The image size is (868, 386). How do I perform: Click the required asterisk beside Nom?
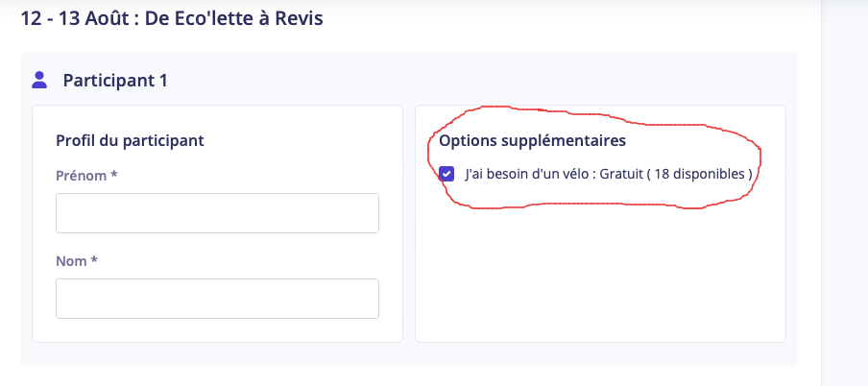coord(94,260)
